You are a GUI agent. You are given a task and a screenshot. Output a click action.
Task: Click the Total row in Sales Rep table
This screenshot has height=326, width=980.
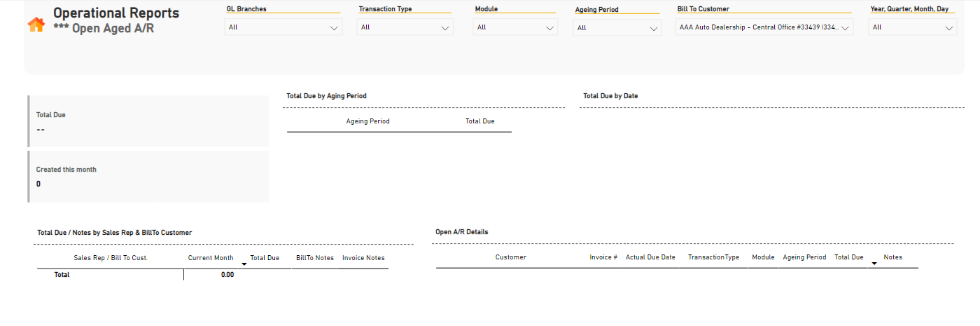(212, 275)
